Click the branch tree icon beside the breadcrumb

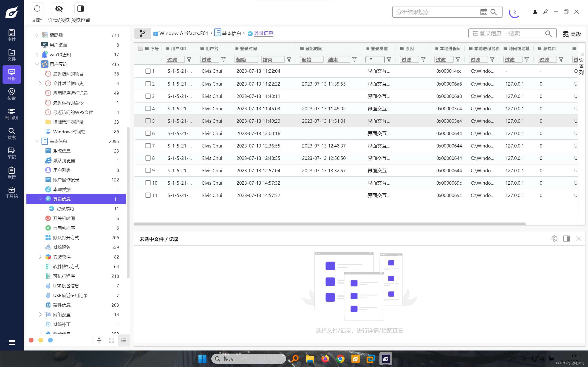pyautogui.click(x=143, y=33)
